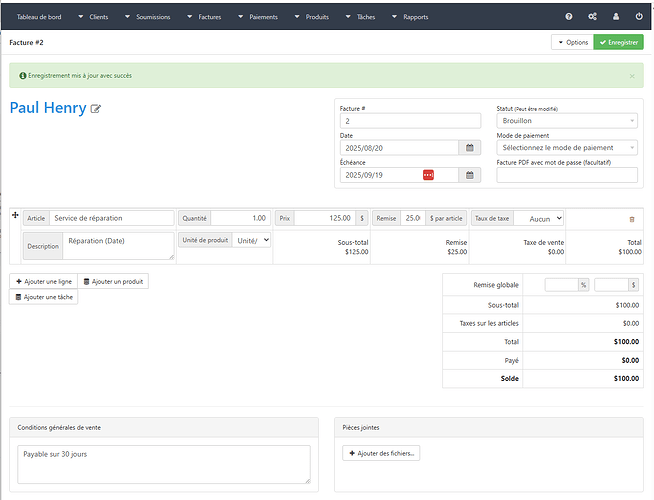Open Statut Brouillon dropdown

point(567,121)
